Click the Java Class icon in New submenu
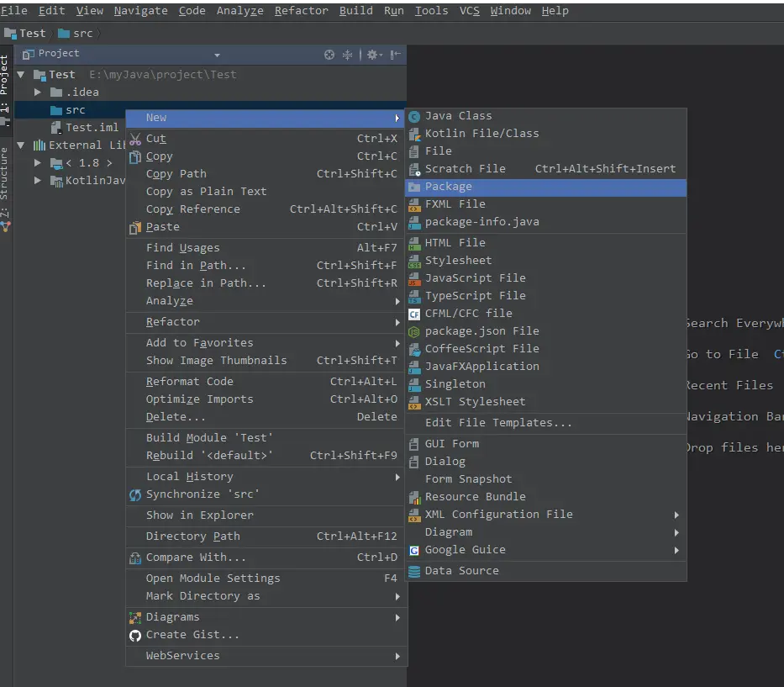 coord(414,117)
